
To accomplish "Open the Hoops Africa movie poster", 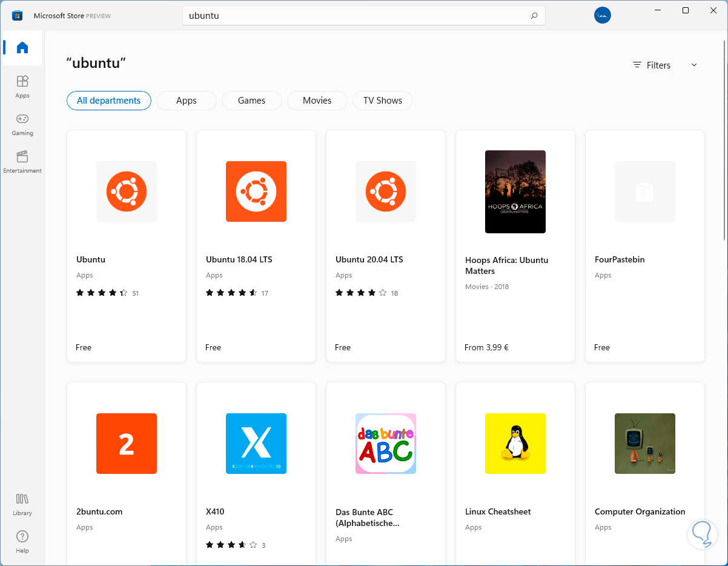I will 515,191.
